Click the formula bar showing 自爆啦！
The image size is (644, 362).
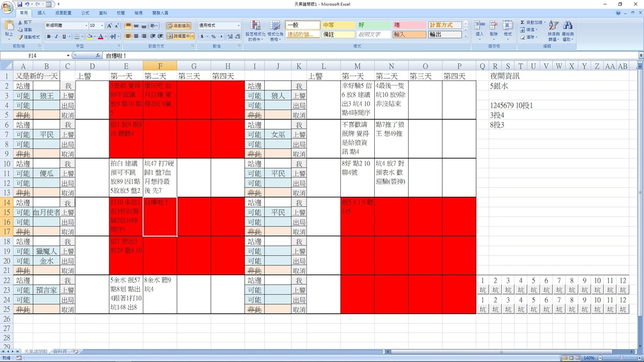pos(370,55)
